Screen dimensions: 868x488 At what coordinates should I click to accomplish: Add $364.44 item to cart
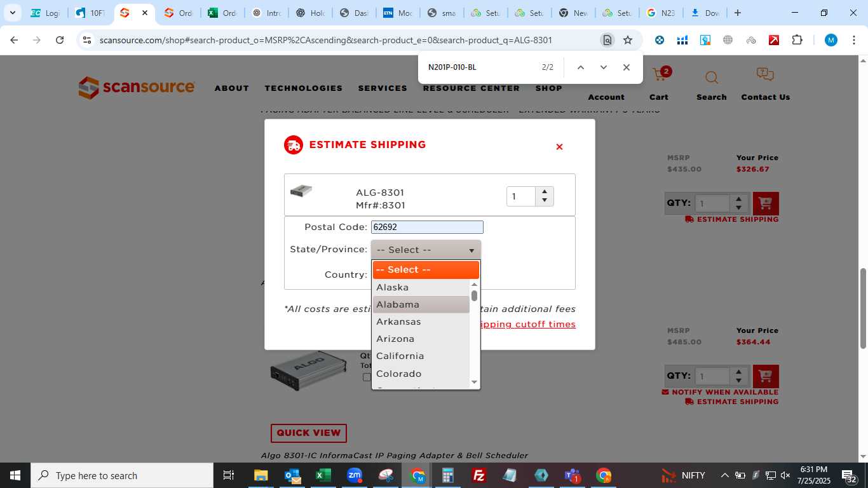766,376
